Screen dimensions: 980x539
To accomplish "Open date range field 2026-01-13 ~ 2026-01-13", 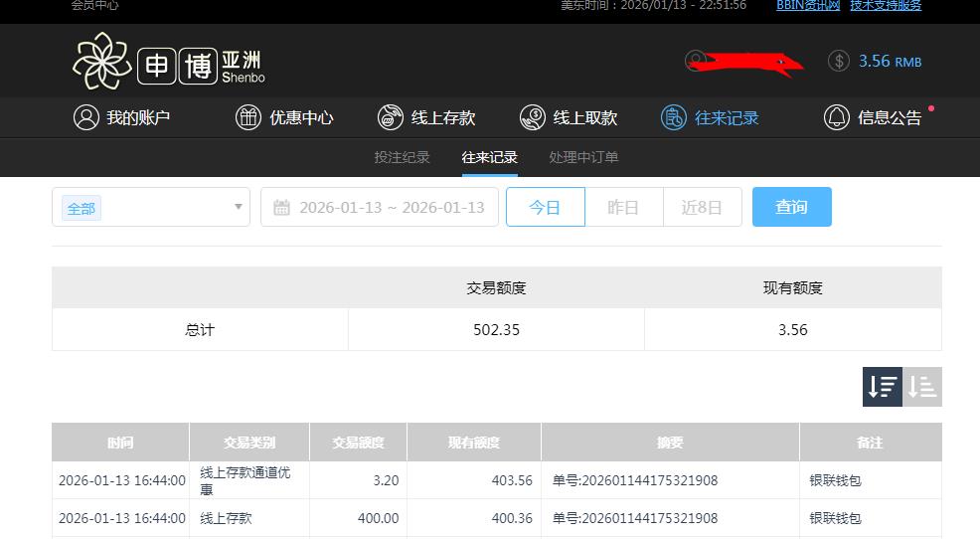I will pos(380,207).
